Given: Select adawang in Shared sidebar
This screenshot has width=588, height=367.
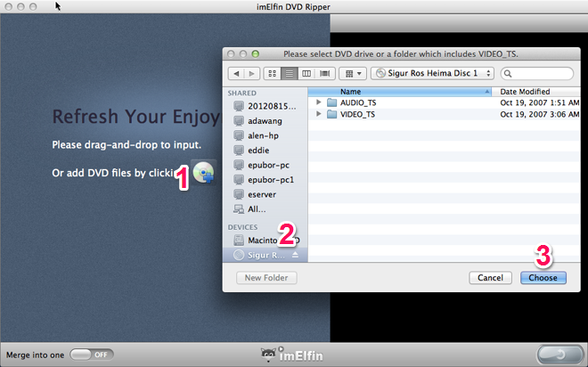Looking at the screenshot, I should (x=265, y=121).
